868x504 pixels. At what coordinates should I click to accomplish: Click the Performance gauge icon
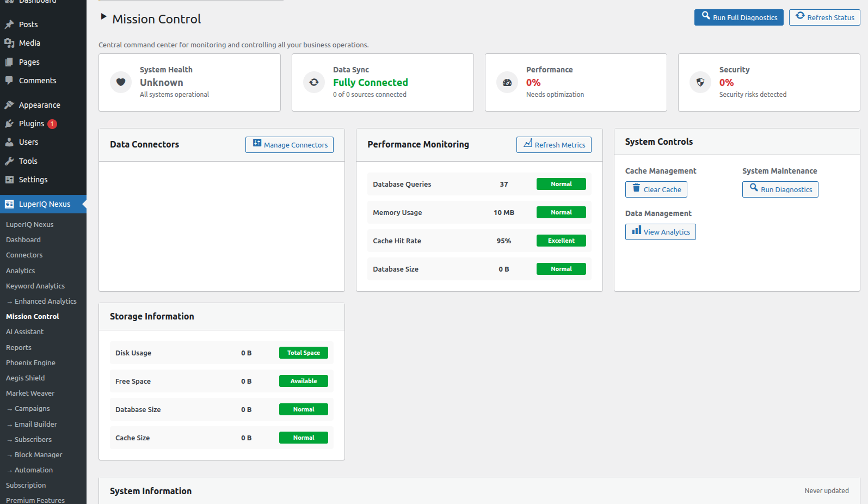[x=507, y=82]
